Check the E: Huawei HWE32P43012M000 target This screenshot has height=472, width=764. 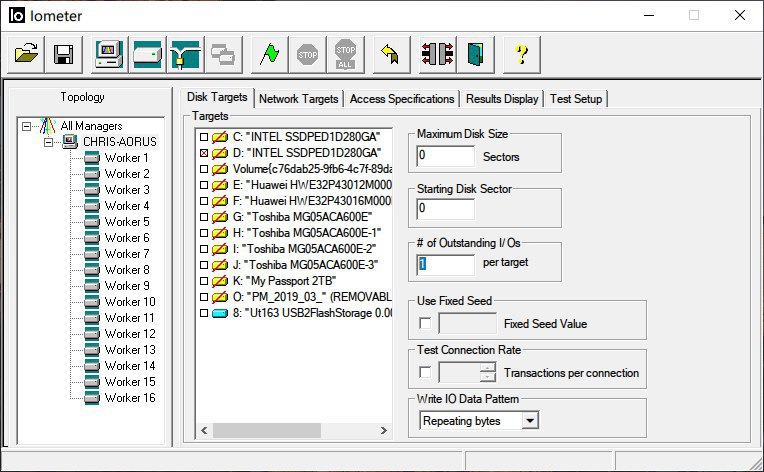(x=204, y=185)
